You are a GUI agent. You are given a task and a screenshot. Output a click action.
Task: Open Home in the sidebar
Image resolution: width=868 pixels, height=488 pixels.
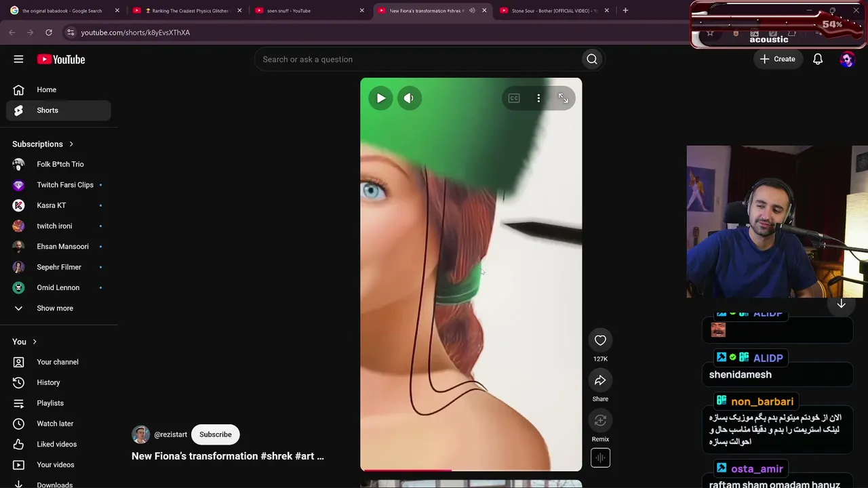[x=58, y=89]
